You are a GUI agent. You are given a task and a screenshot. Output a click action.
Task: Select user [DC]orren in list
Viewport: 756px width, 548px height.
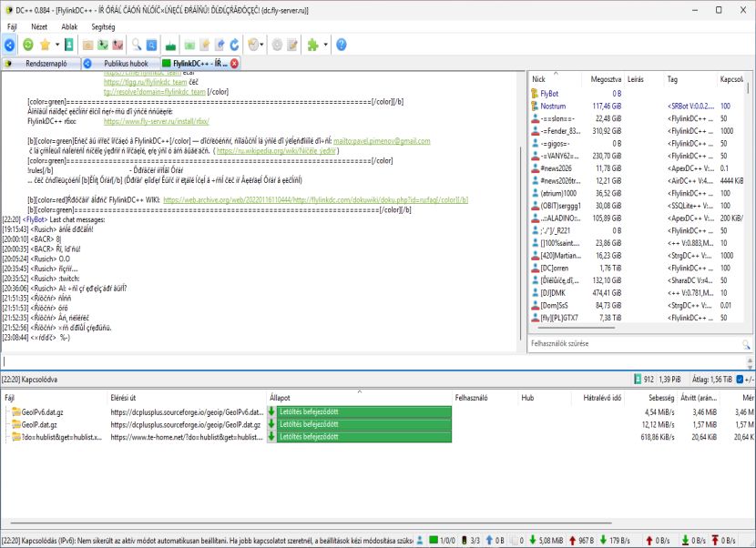coord(555,268)
